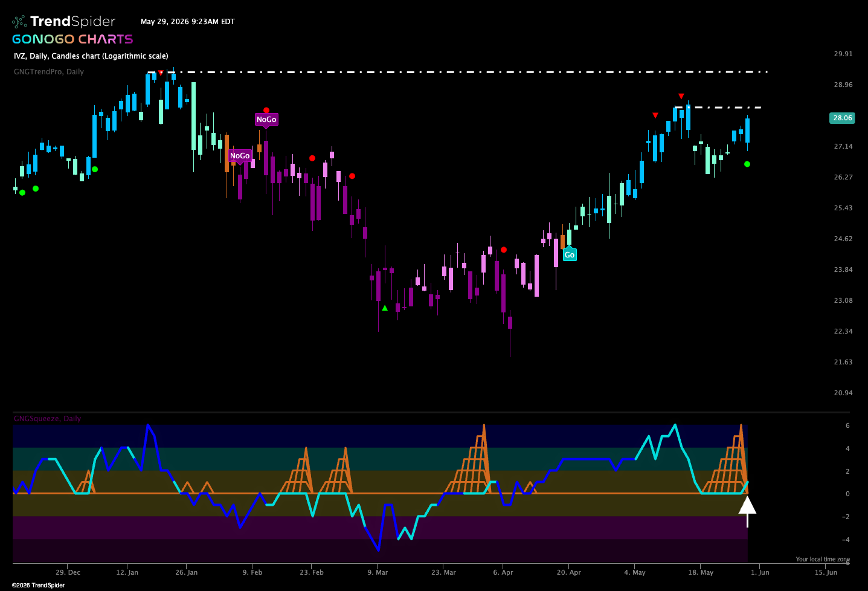Click the upper dashed resistance line
868x591 pixels.
(458, 72)
